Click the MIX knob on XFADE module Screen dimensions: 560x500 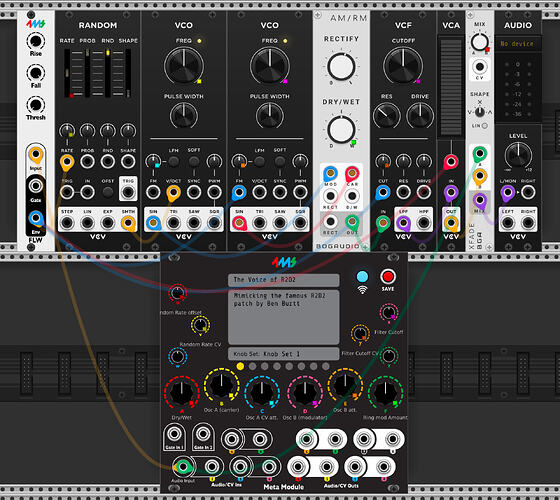[x=480, y=42]
